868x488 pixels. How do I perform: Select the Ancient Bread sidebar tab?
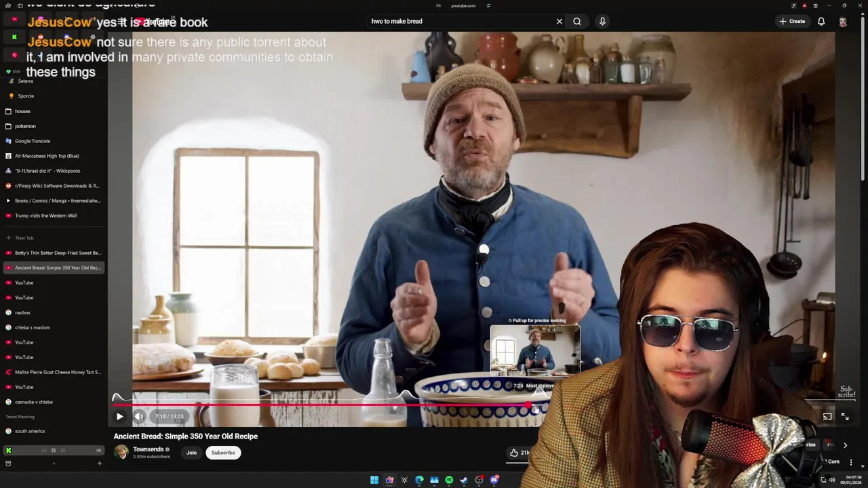(x=54, y=268)
